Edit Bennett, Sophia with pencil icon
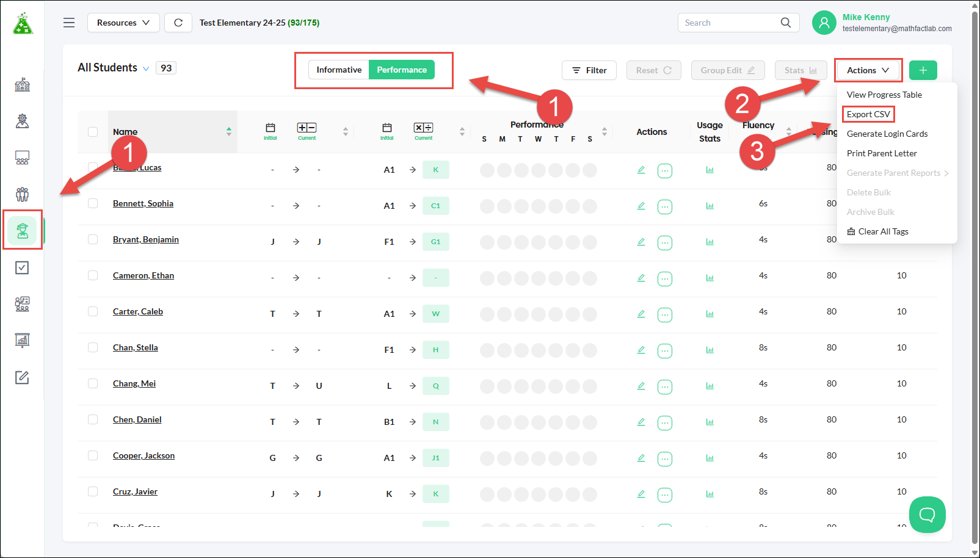 coord(641,206)
